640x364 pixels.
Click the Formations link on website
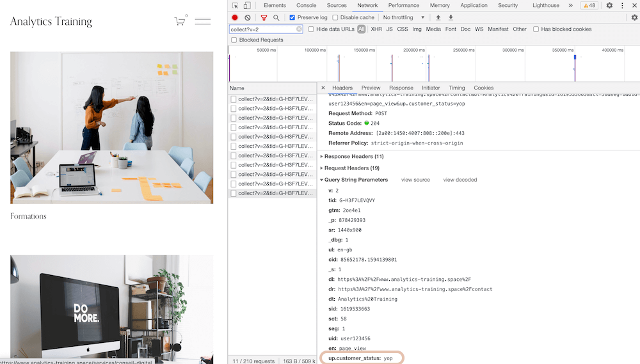(x=28, y=216)
